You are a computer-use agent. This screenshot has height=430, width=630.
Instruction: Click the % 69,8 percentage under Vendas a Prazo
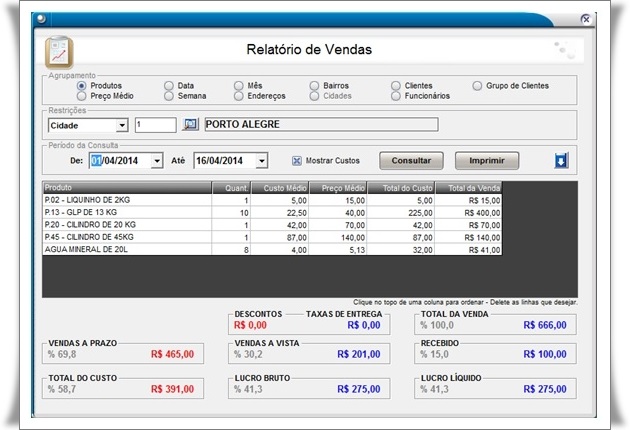click(x=62, y=354)
